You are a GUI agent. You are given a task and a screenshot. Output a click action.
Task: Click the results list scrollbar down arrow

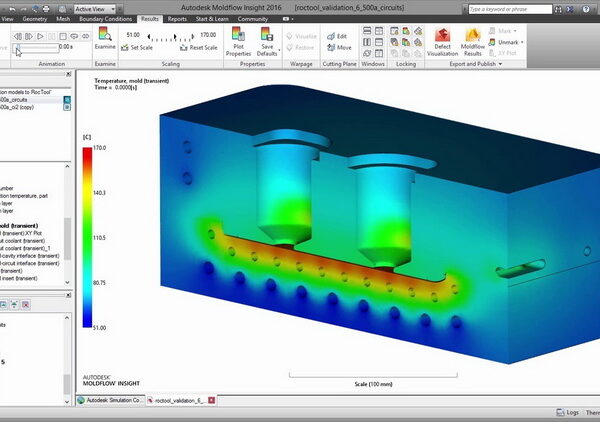(x=67, y=282)
